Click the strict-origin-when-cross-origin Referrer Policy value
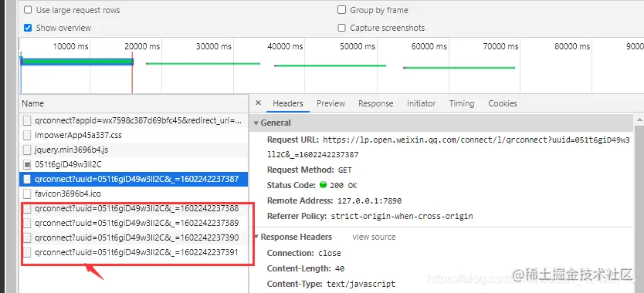Viewport: 644px width, 293px height. pos(402,216)
